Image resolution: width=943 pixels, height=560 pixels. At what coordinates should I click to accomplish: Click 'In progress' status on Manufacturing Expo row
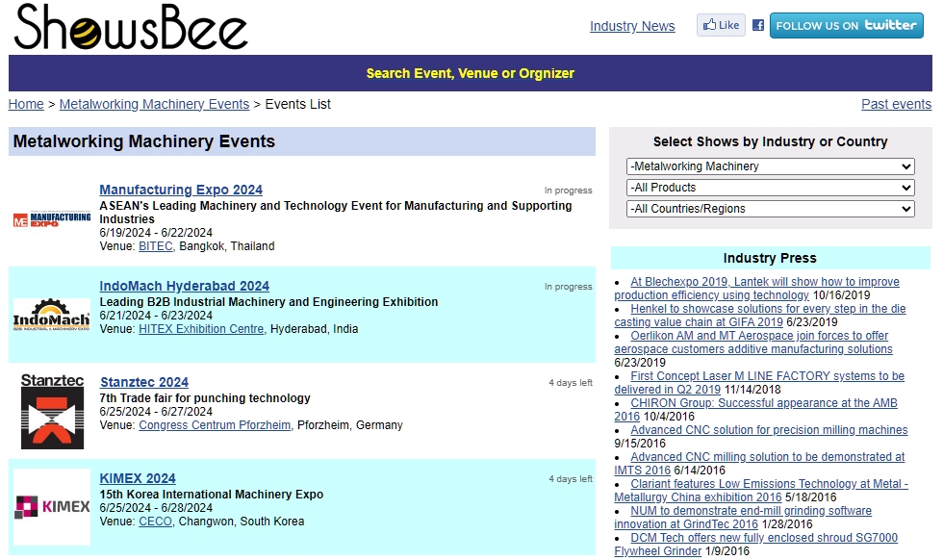[569, 191]
